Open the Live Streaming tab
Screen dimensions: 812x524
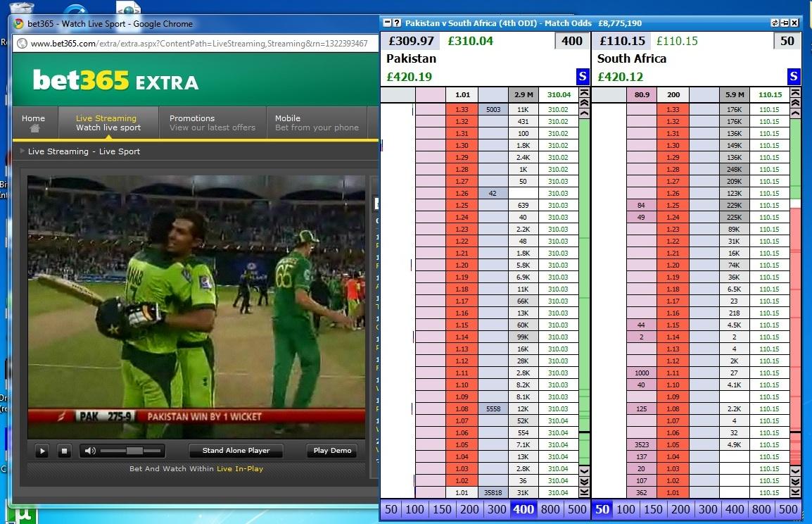pyautogui.click(x=108, y=123)
